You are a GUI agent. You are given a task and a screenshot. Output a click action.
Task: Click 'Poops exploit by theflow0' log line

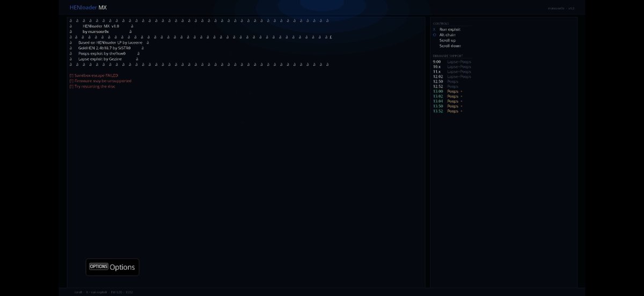coord(102,54)
